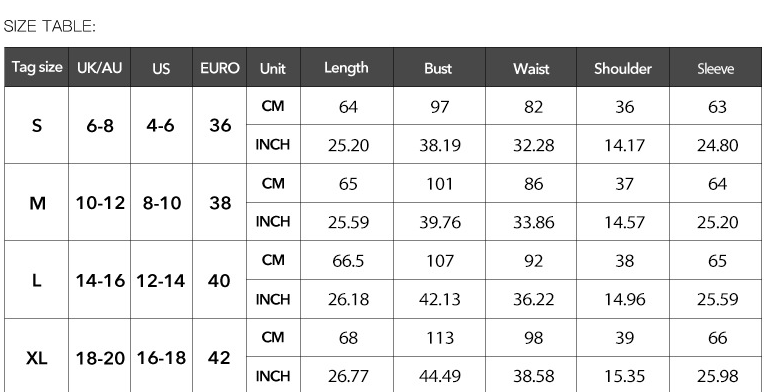764x392 pixels.
Task: Select bust value 101 for size M
Action: click(x=439, y=184)
